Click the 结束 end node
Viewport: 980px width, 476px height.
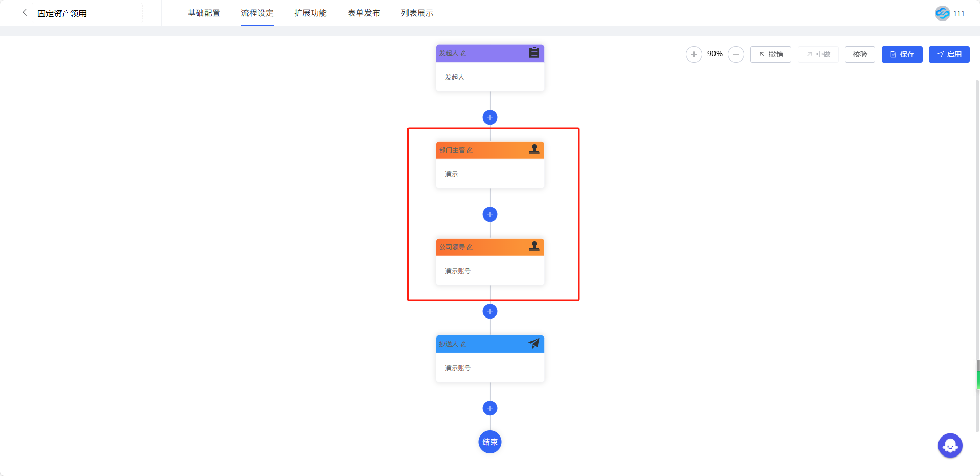tap(489, 442)
